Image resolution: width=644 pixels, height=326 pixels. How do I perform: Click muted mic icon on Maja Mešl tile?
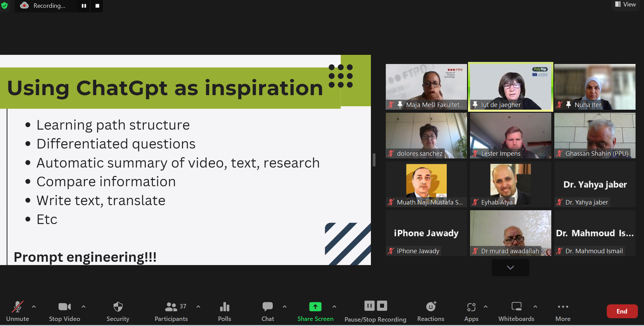coord(391,105)
